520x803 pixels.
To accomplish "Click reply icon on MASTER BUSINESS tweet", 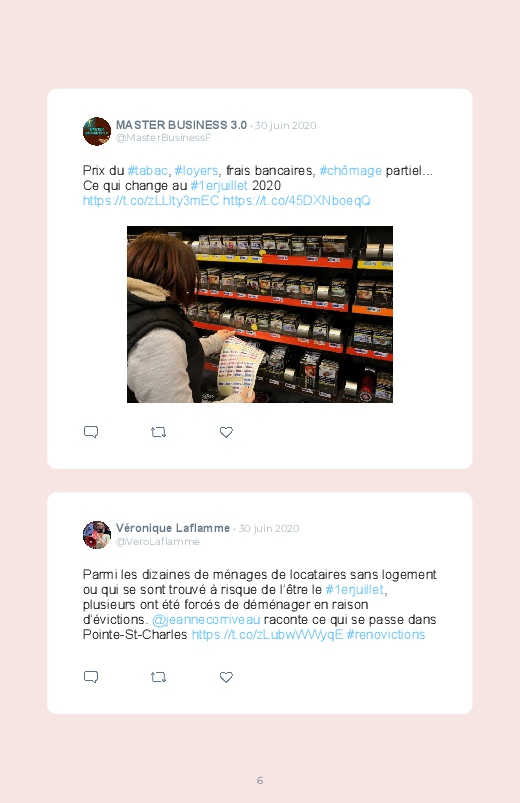I will (x=91, y=432).
